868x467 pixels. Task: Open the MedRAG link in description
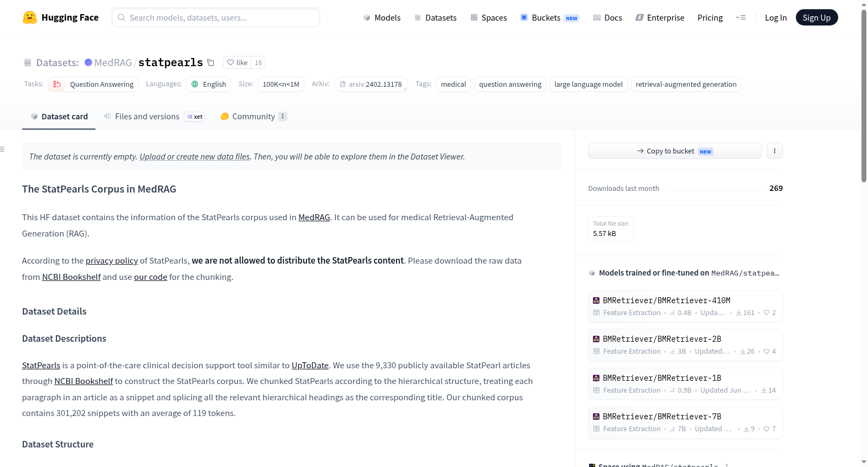314,217
